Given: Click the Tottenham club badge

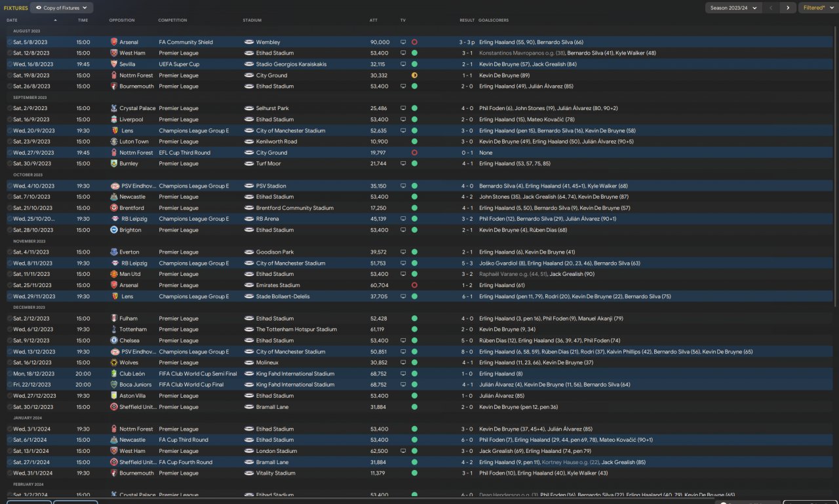Looking at the screenshot, I should point(115,330).
